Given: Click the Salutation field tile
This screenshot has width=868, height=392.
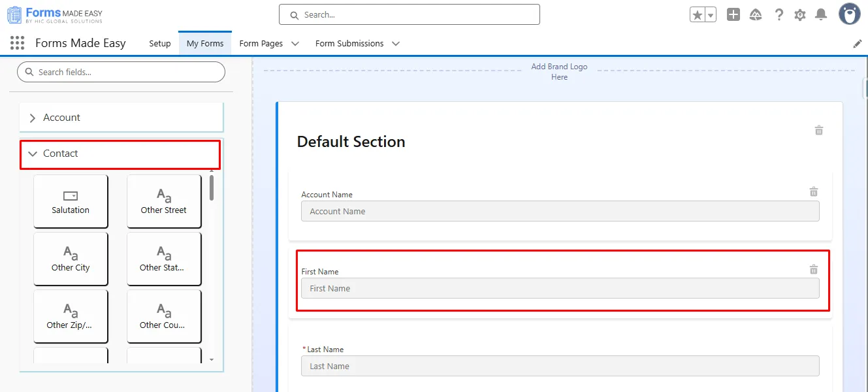Looking at the screenshot, I should click(x=71, y=201).
